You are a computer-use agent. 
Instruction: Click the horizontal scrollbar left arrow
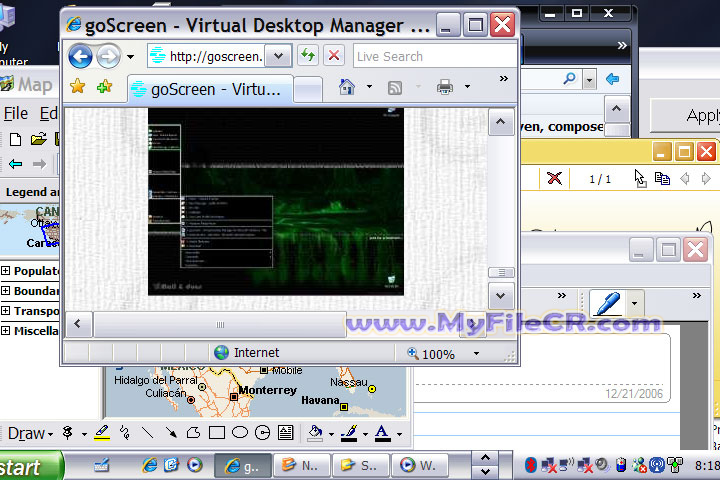[78, 324]
